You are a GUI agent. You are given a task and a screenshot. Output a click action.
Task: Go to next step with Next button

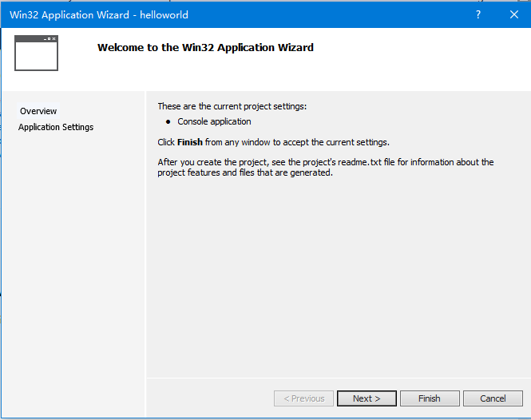(x=367, y=398)
